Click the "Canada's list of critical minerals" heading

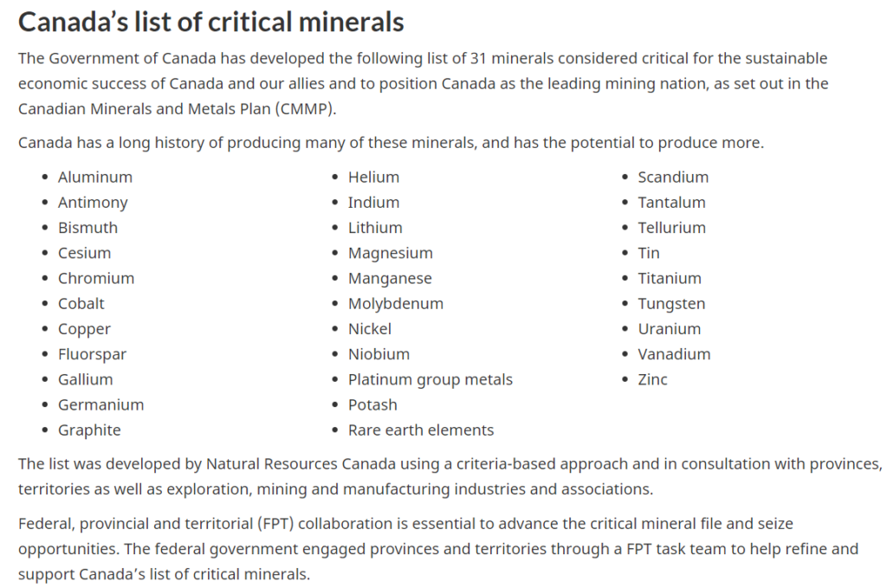tap(210, 22)
